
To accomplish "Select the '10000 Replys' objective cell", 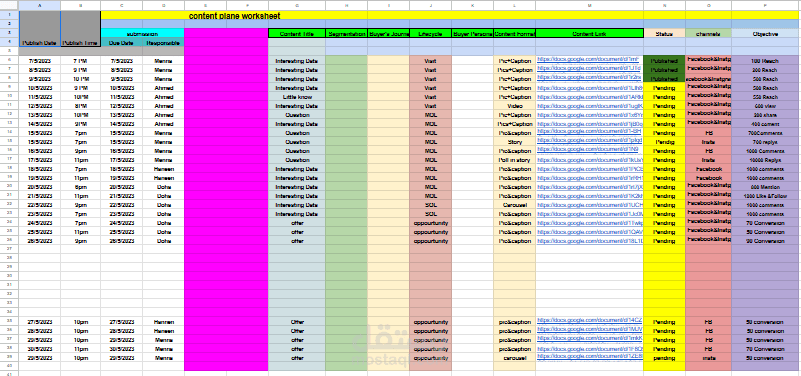I will [x=766, y=160].
